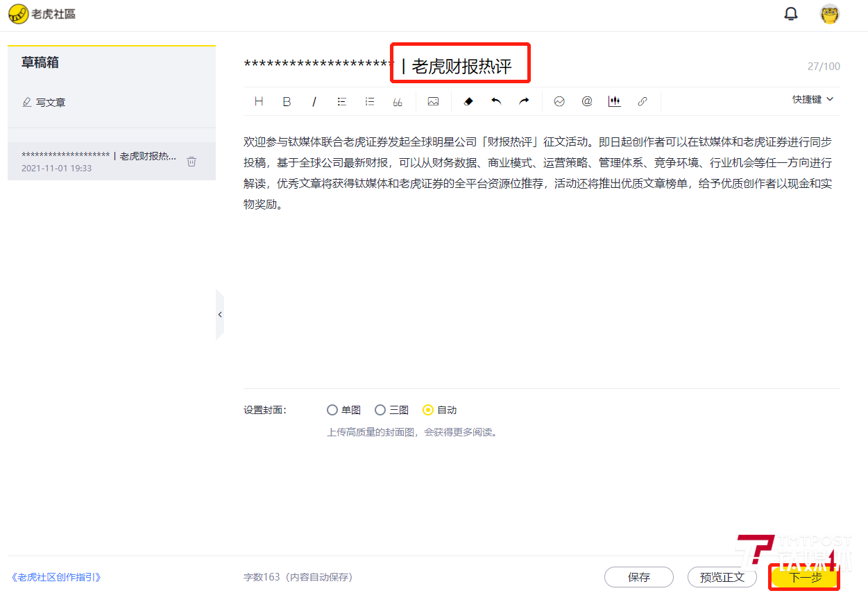The width and height of the screenshot is (868, 593).
Task: Collapse the drafts sidebar with the chevron
Action: [220, 313]
